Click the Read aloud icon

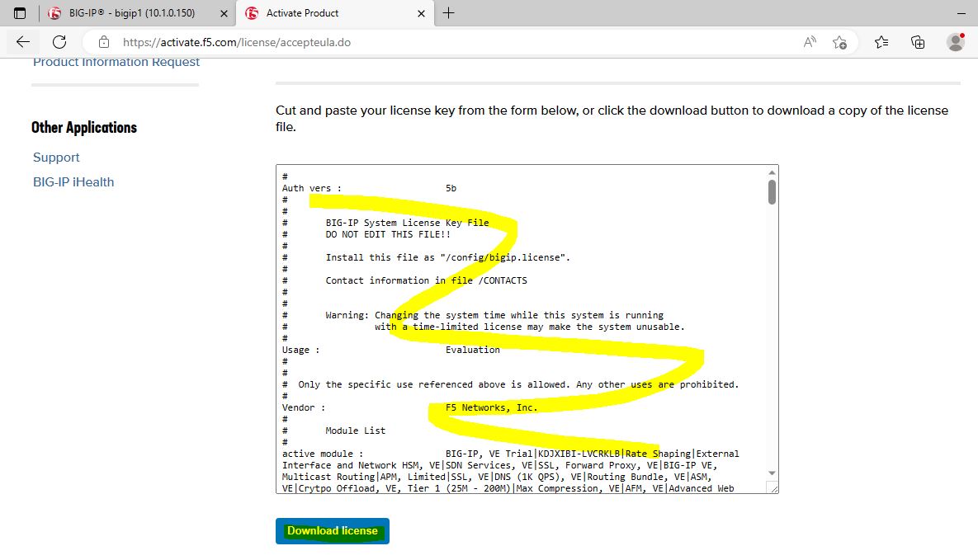[x=810, y=42]
